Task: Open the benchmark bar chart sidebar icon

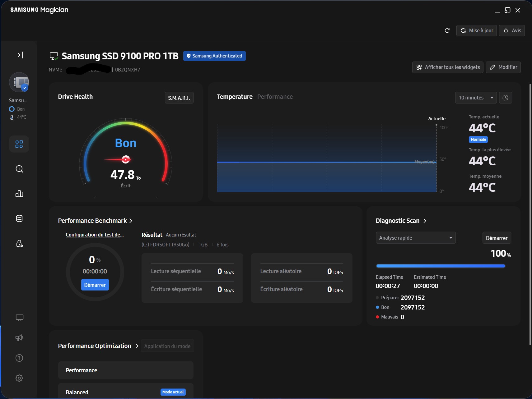Action: [x=19, y=194]
